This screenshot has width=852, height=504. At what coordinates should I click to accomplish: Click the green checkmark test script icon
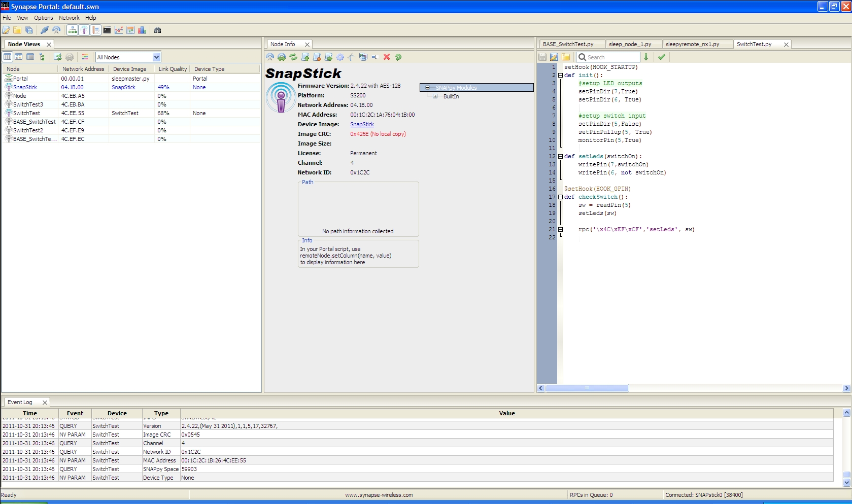pos(662,57)
